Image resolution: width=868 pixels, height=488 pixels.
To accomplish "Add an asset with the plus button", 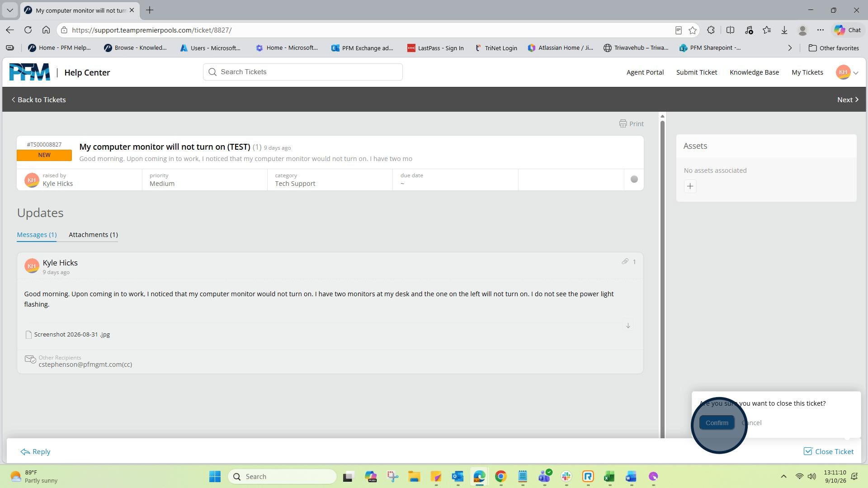I will [x=690, y=186].
